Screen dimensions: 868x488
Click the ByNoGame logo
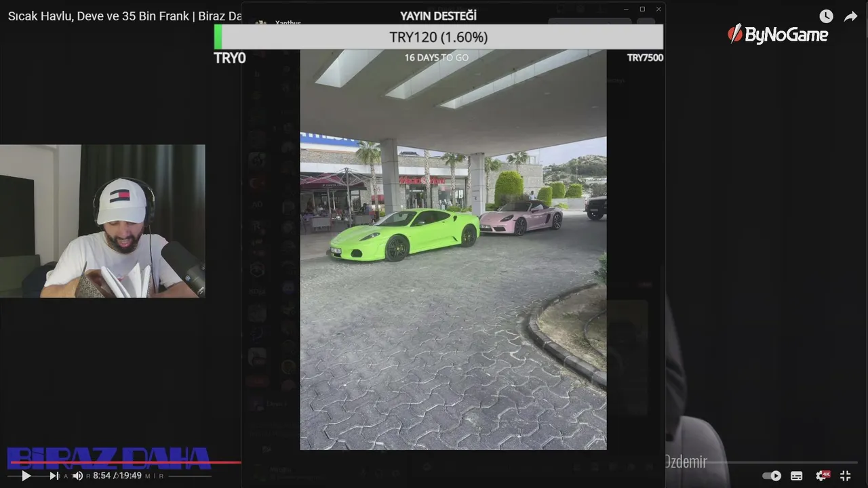[x=778, y=34]
